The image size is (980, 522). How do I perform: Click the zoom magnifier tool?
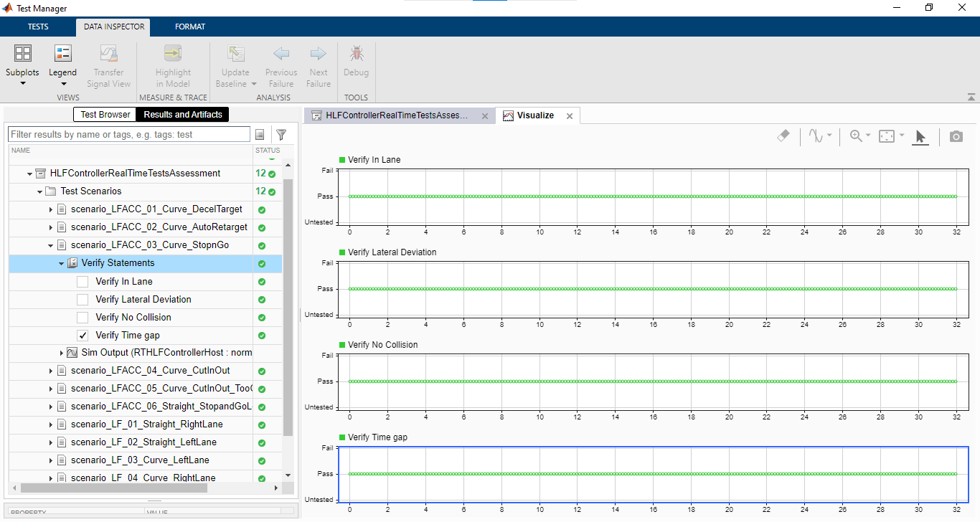point(856,136)
